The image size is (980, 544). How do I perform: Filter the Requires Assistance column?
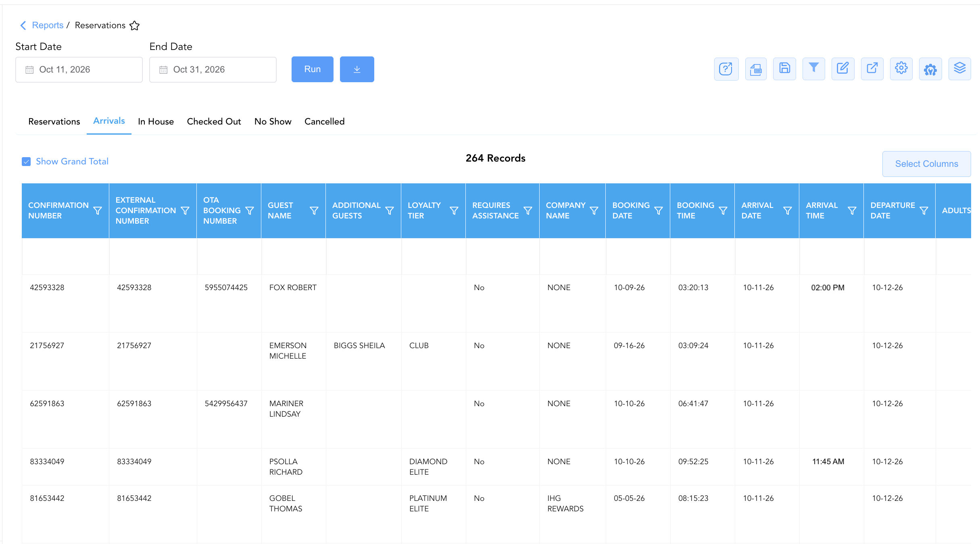[x=528, y=211]
